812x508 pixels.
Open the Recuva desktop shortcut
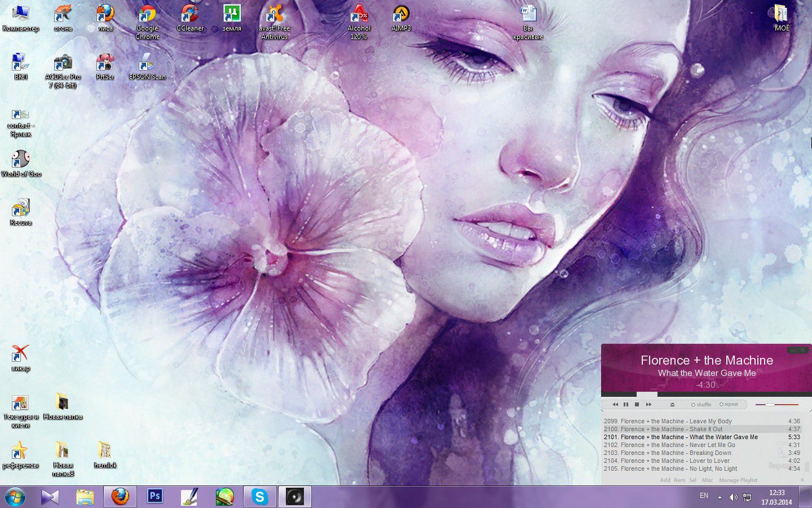(x=21, y=213)
